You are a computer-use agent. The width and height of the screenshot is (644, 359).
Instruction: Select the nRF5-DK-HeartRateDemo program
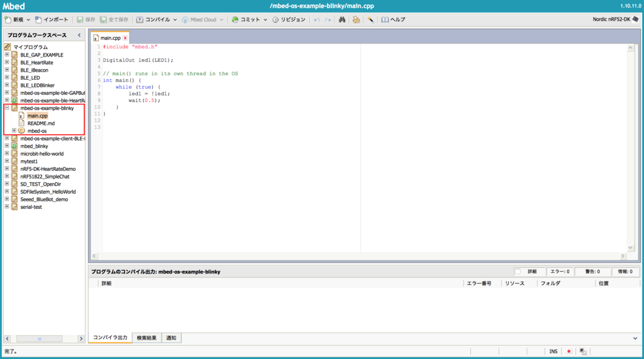pyautogui.click(x=48, y=169)
